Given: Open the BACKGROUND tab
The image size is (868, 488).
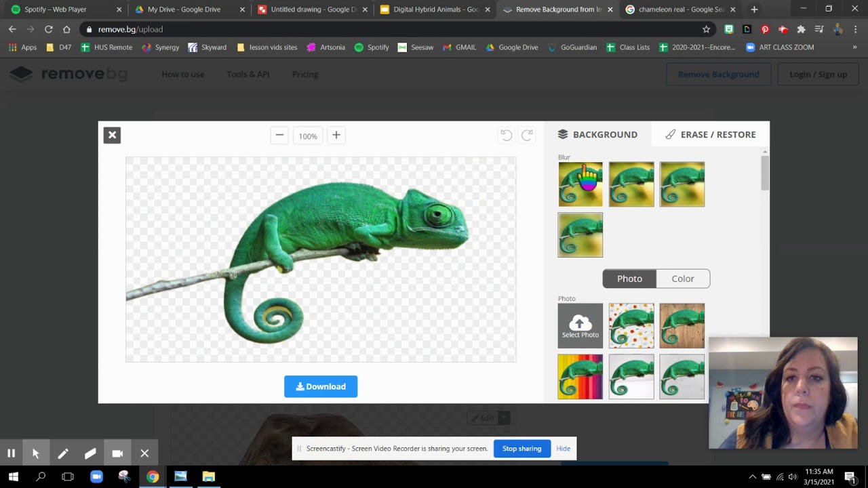Looking at the screenshot, I should 597,134.
